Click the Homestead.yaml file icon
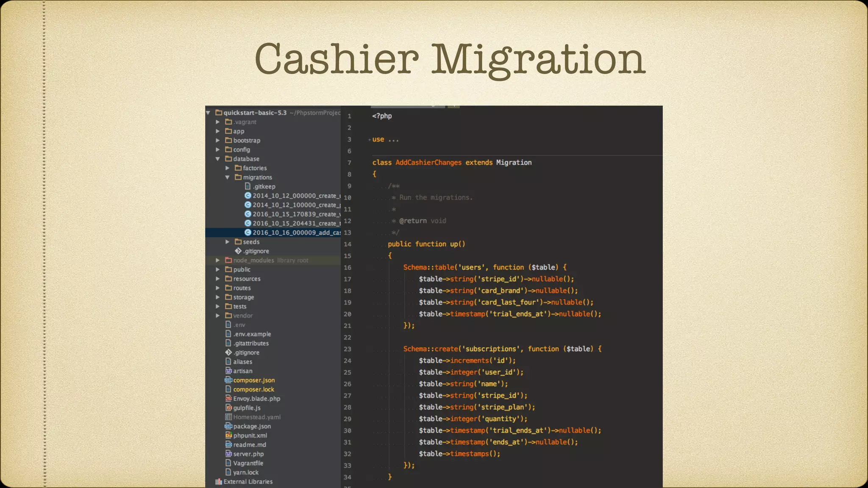The image size is (868, 488). 228,417
